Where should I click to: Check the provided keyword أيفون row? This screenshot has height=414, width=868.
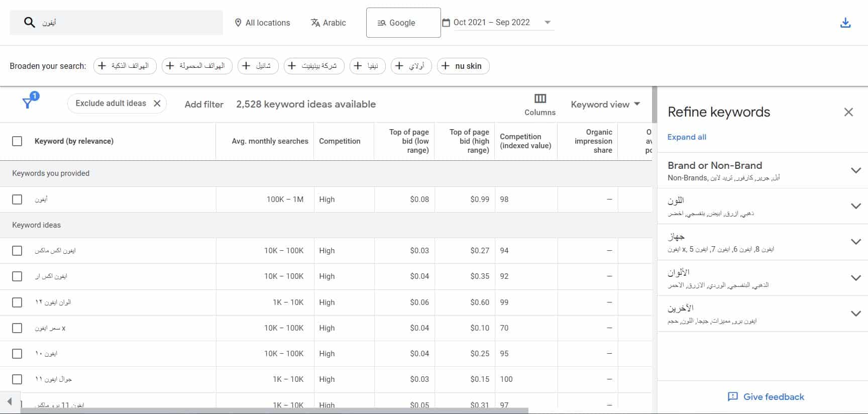(17, 199)
